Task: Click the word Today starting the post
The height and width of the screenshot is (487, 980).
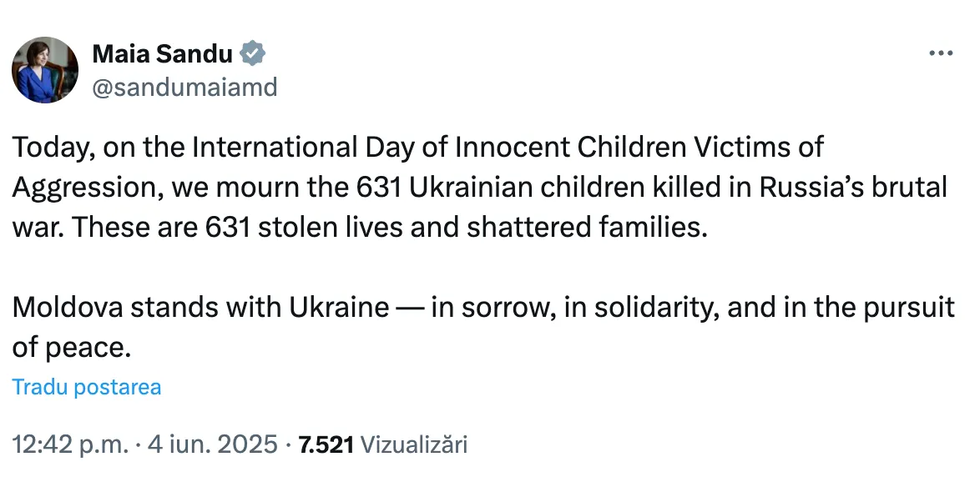Action: tap(51, 148)
